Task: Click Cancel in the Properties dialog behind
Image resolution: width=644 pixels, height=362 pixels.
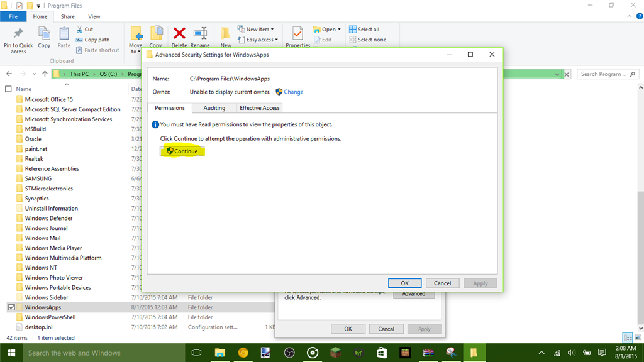Action: click(x=386, y=329)
